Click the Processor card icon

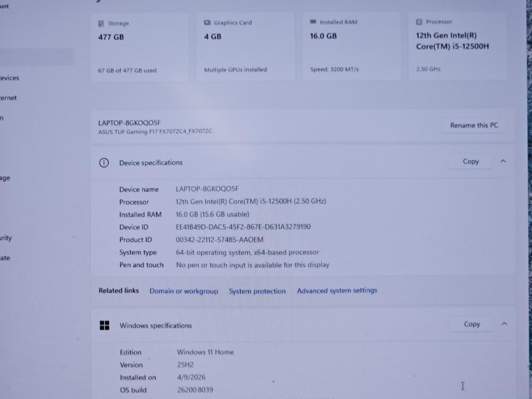point(419,22)
